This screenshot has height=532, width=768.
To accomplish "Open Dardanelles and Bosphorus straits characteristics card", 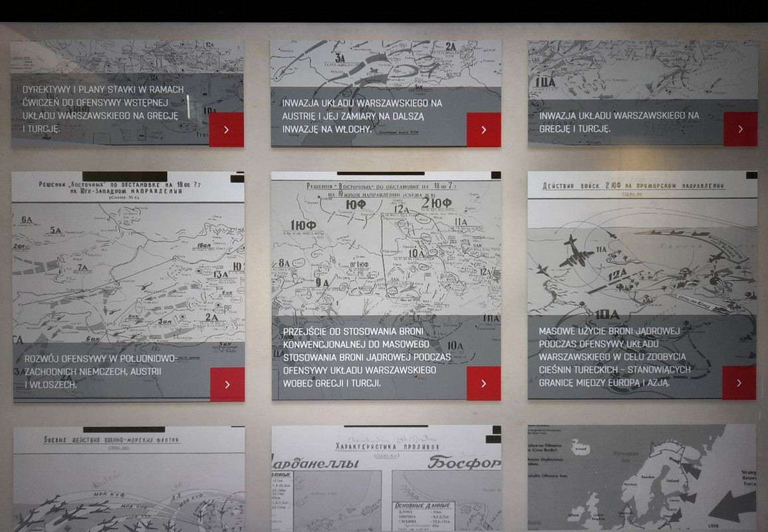I will point(386,478).
